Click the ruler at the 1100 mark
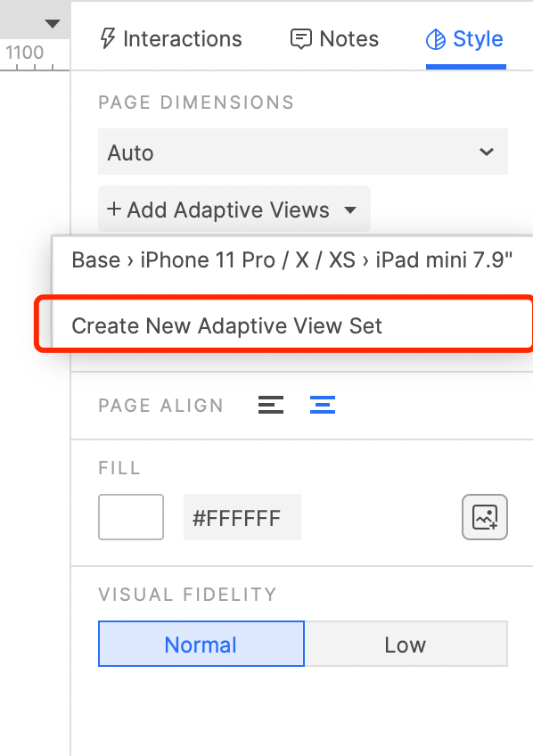Screen dimensions: 533x756 [x=25, y=53]
